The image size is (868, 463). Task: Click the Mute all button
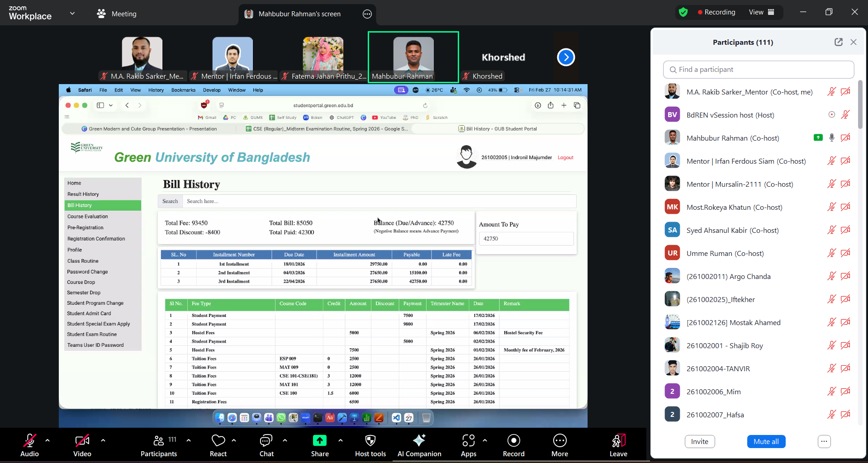pyautogui.click(x=766, y=441)
